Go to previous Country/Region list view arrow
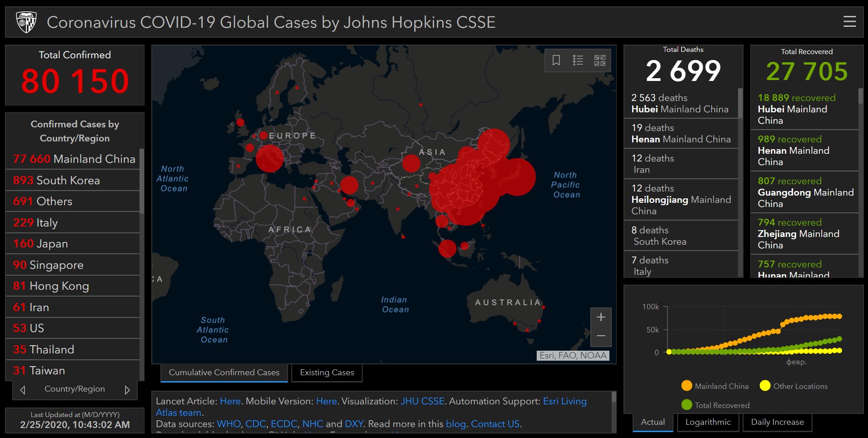The width and height of the screenshot is (868, 438). point(23,390)
